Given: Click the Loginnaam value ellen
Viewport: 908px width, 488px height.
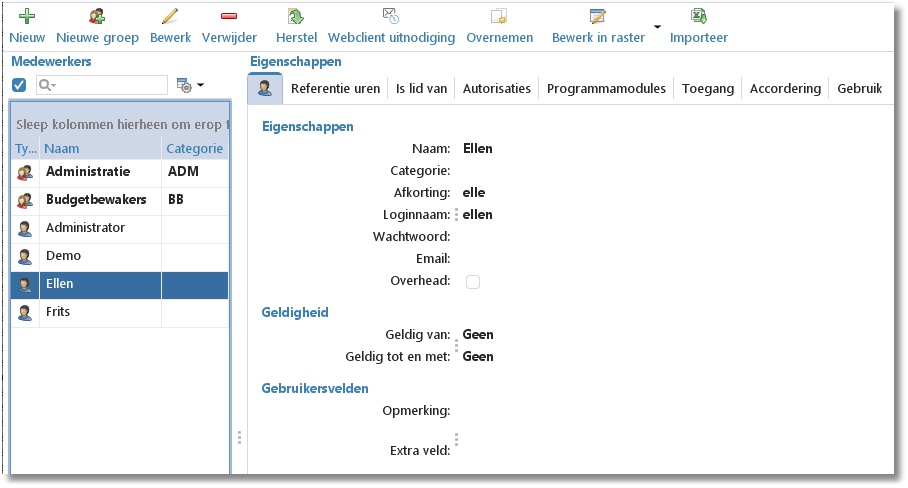Looking at the screenshot, I should tap(478, 215).
